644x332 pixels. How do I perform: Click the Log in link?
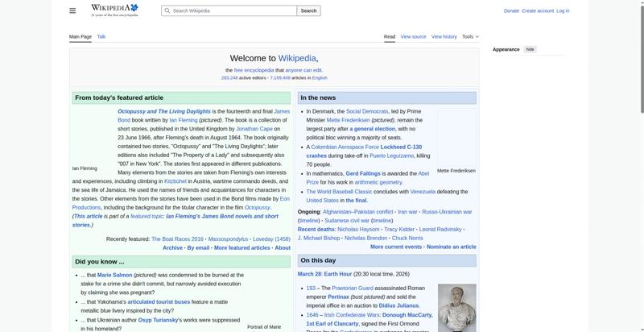coord(563,11)
